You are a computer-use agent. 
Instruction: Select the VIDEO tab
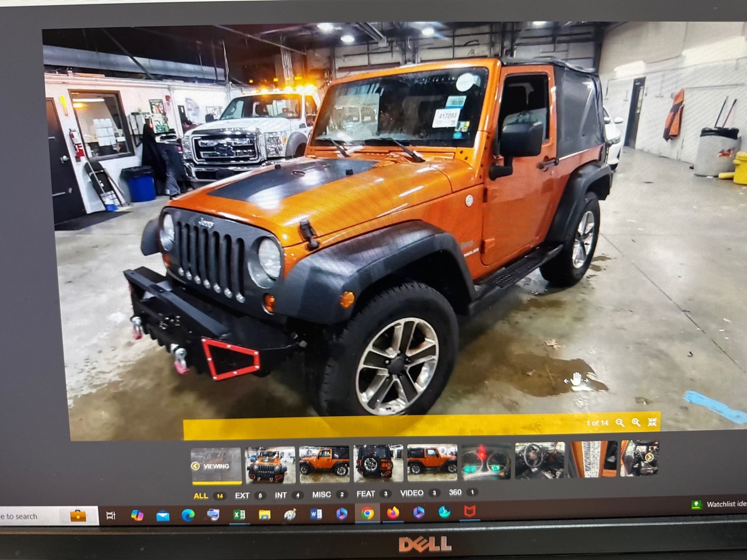(419, 493)
